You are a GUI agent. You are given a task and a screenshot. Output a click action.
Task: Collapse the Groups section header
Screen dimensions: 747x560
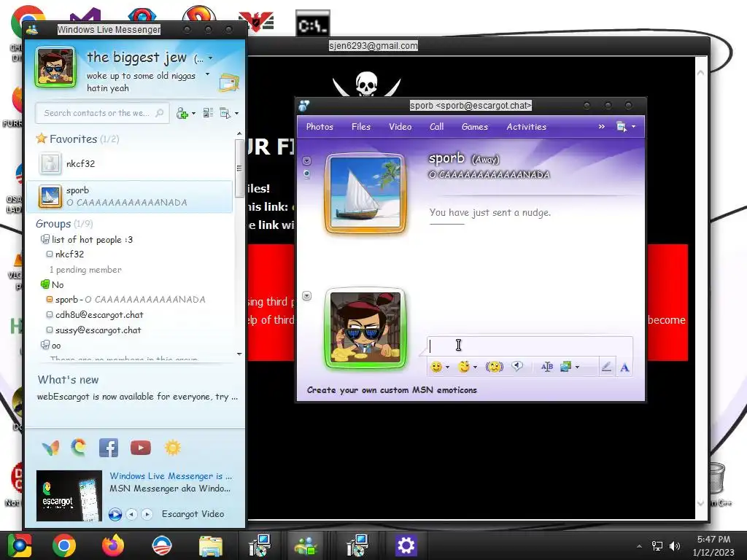point(64,224)
